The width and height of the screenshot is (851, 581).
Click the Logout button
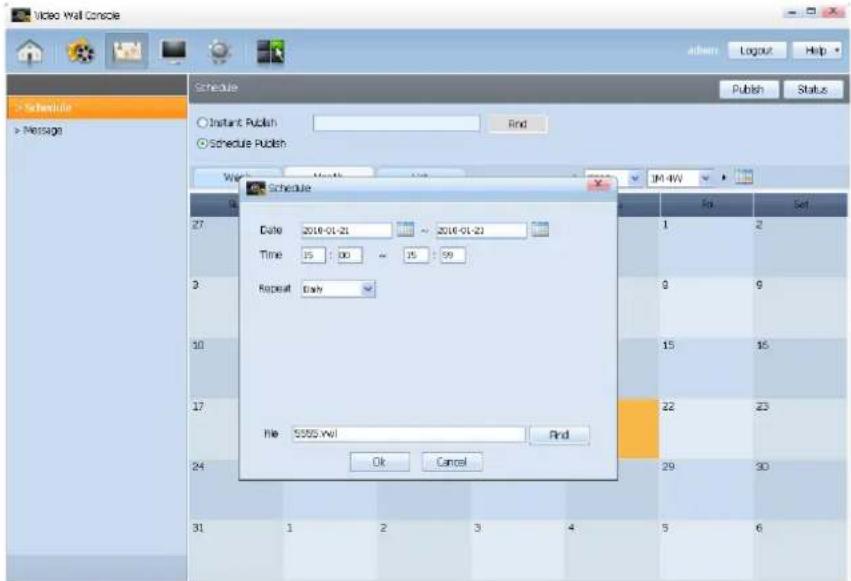(757, 50)
